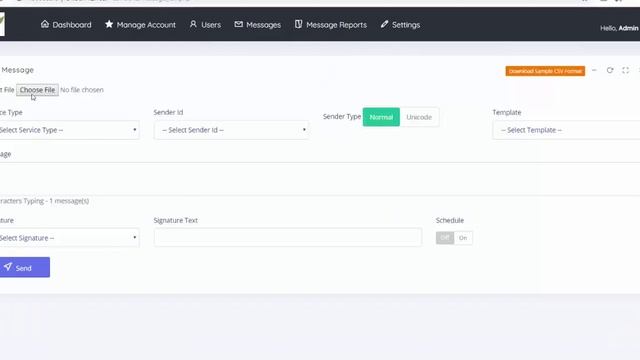Click the Choose File button
The image size is (640, 360).
tap(38, 90)
